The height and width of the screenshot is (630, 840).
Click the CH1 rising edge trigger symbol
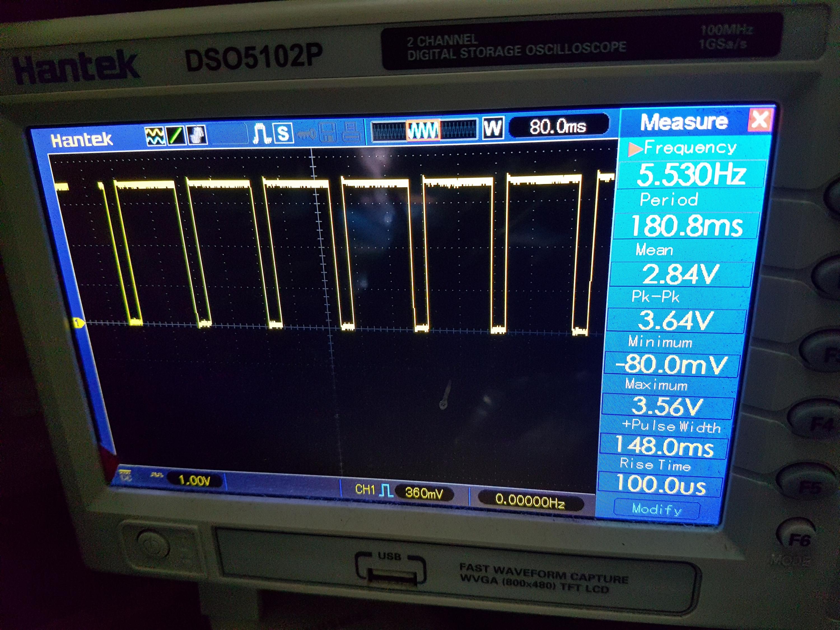386,490
